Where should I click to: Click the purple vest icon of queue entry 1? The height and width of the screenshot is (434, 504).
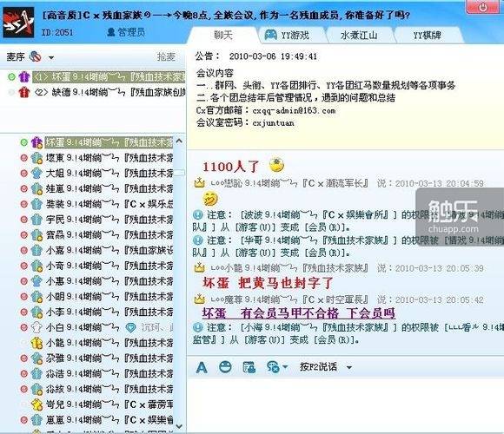24,76
